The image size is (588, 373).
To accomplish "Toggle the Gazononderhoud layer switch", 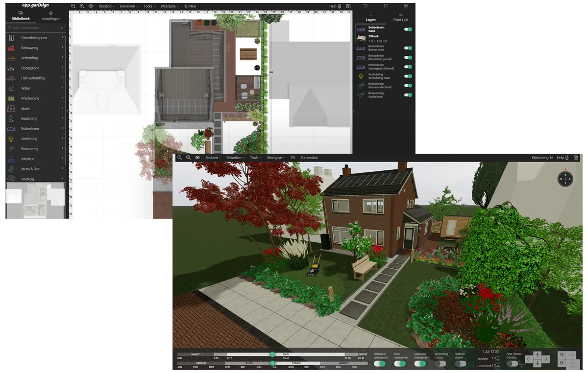I will pyautogui.click(x=408, y=86).
